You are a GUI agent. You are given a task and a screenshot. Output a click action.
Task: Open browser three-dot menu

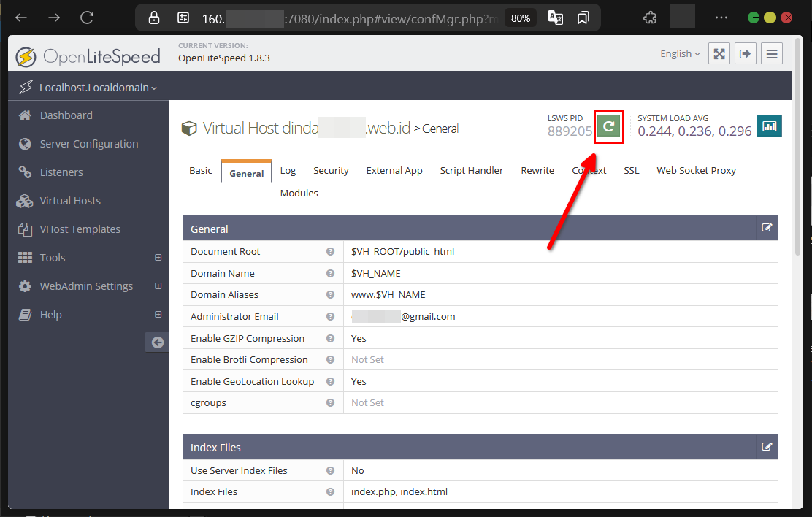pos(721,18)
